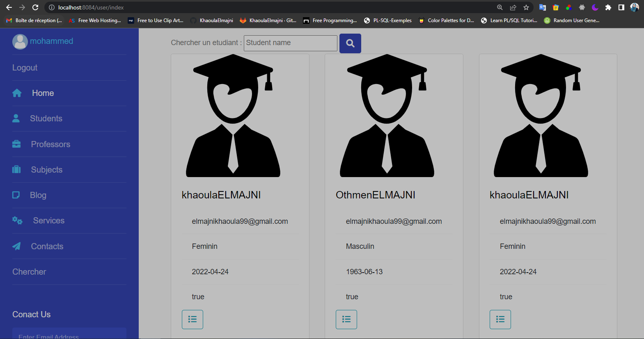Screen dimensions: 644x339
Task: Click the Enter Email Address field
Action: [x=69, y=334]
